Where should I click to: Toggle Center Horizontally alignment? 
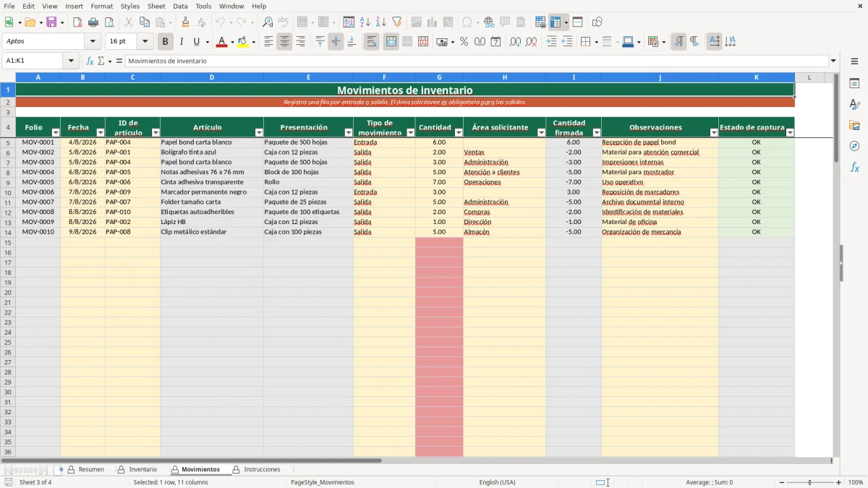coord(284,42)
